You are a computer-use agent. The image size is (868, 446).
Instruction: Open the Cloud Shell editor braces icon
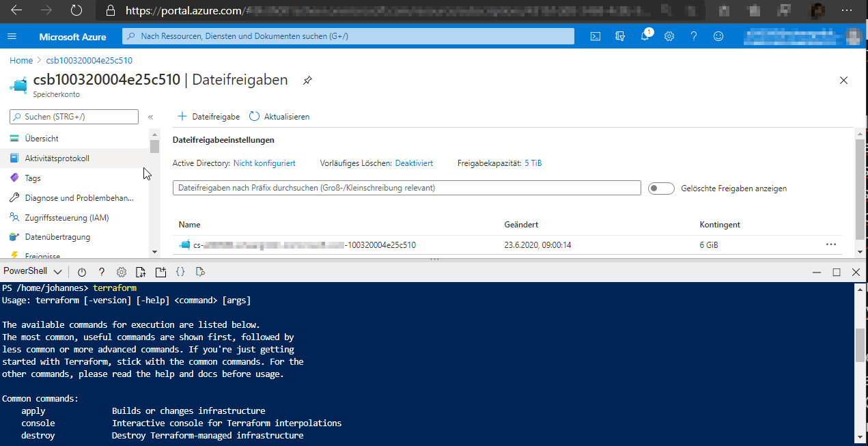pyautogui.click(x=180, y=271)
